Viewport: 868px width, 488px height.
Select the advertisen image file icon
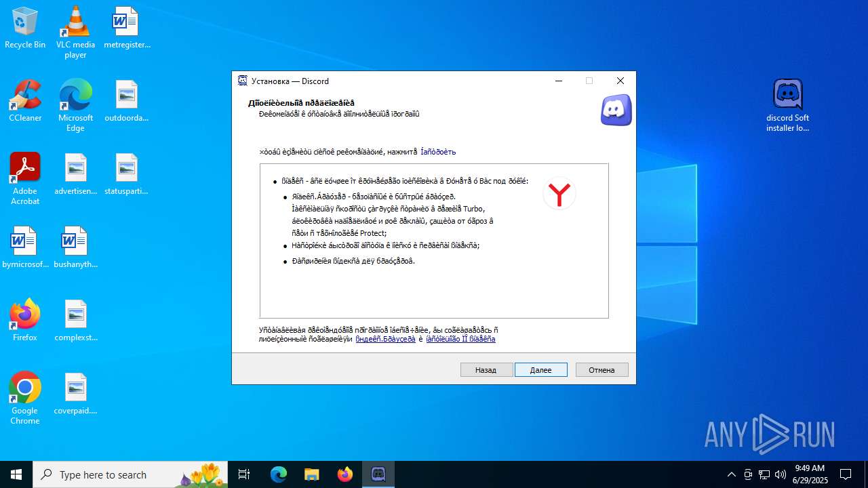pos(75,175)
